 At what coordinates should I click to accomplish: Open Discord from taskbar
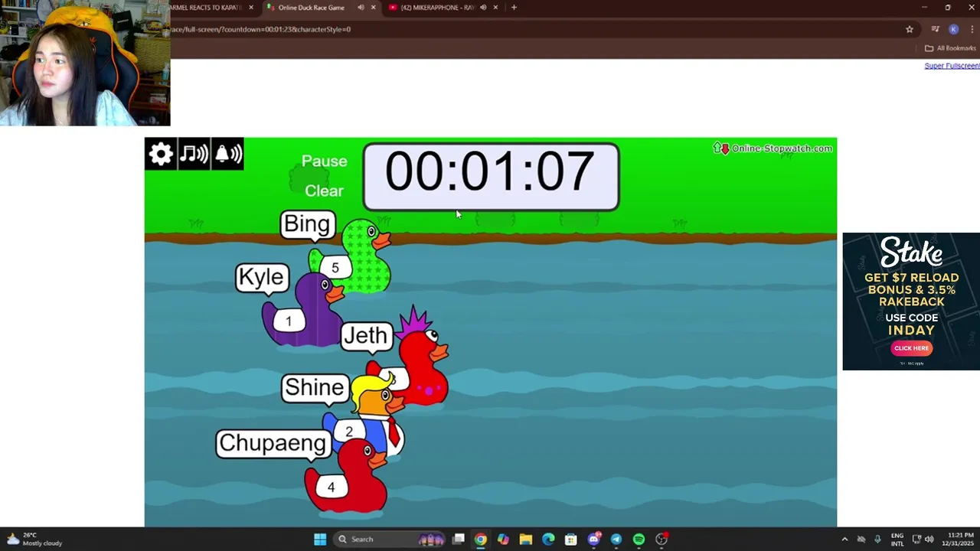pyautogui.click(x=593, y=540)
